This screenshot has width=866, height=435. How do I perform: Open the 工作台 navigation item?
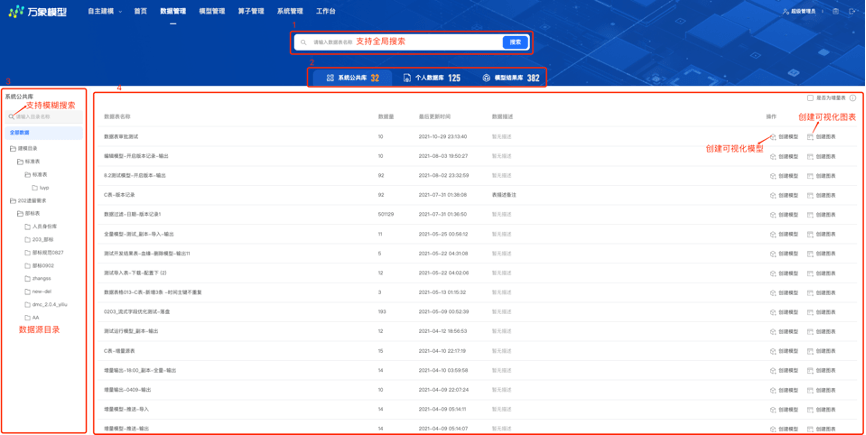coord(325,12)
